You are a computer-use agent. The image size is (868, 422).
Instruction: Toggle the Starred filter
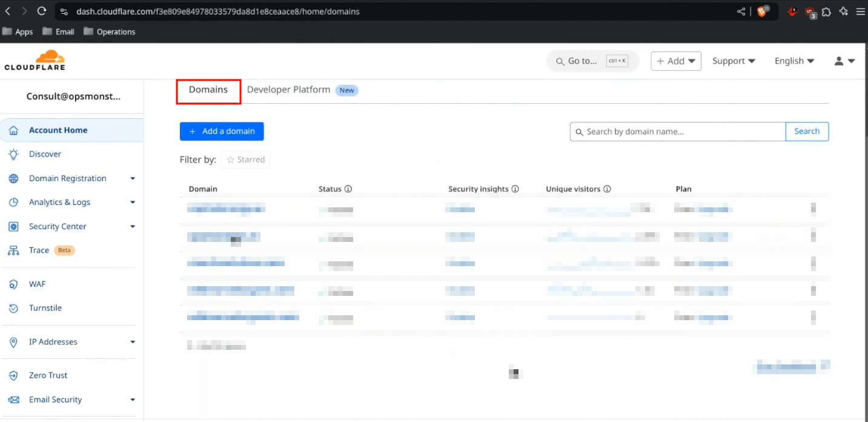click(x=245, y=159)
